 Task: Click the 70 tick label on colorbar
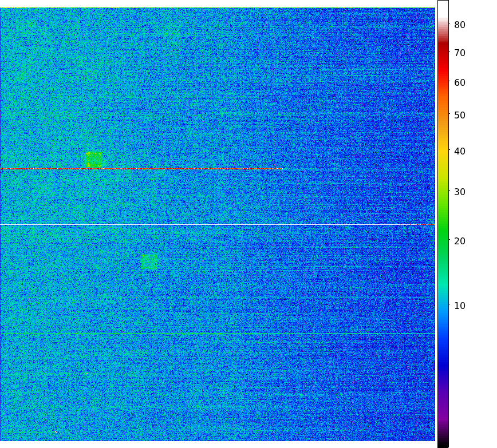[x=460, y=53]
